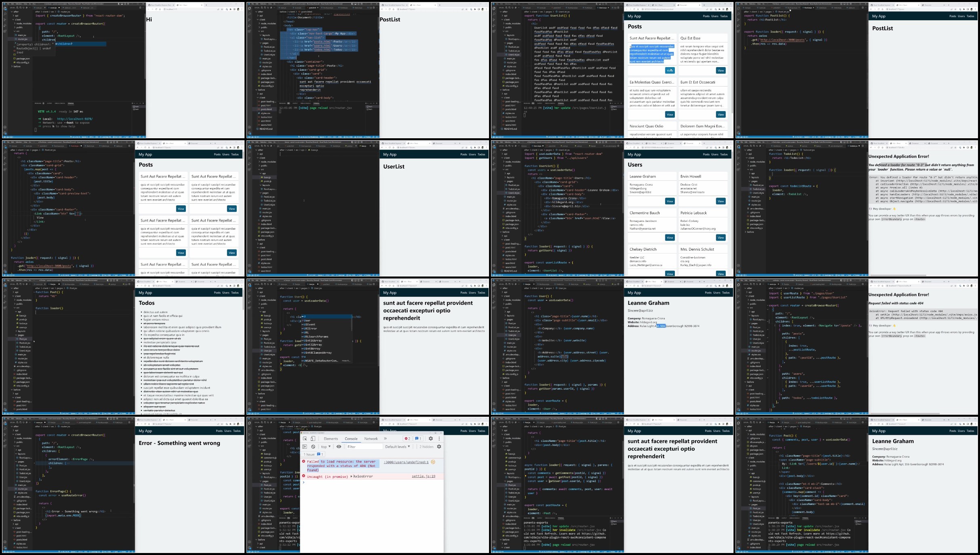
Task: Select the inspect-element picker in DevTools
Action: (305, 439)
